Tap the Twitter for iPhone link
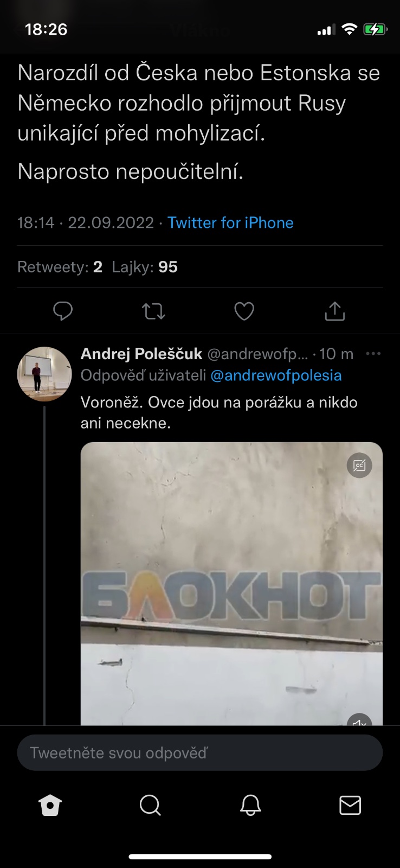The image size is (400, 868). (230, 222)
